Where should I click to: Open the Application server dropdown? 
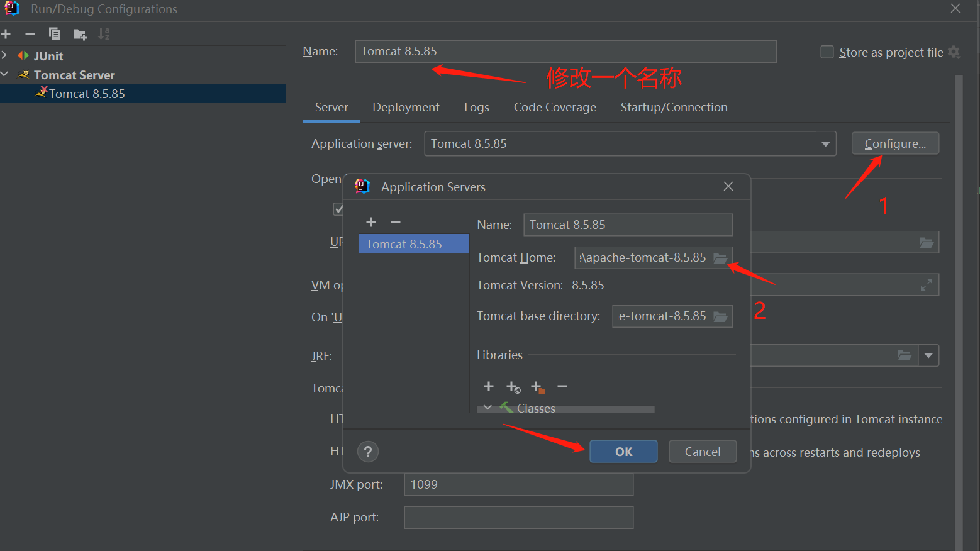[x=825, y=144]
